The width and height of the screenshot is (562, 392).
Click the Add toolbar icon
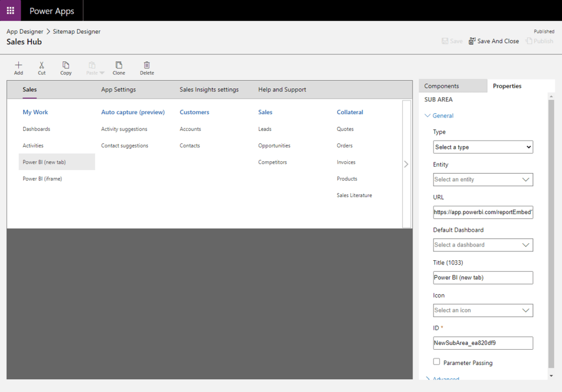[19, 65]
